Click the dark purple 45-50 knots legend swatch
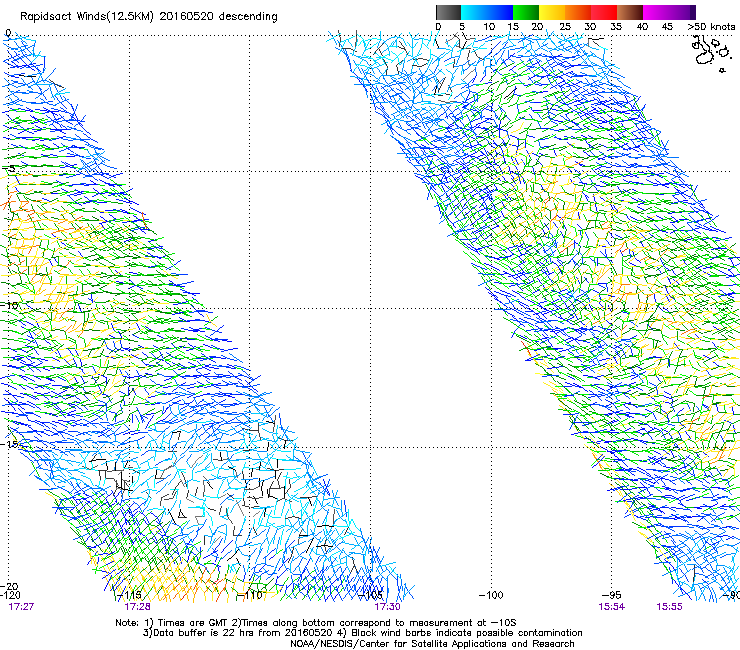The image size is (740, 650). pos(682,12)
